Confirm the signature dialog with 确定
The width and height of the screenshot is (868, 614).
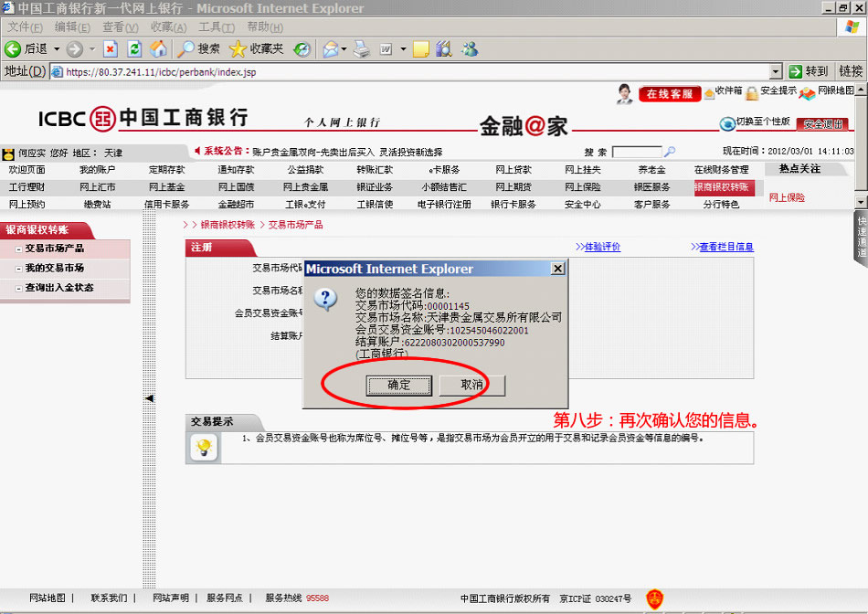tap(398, 385)
